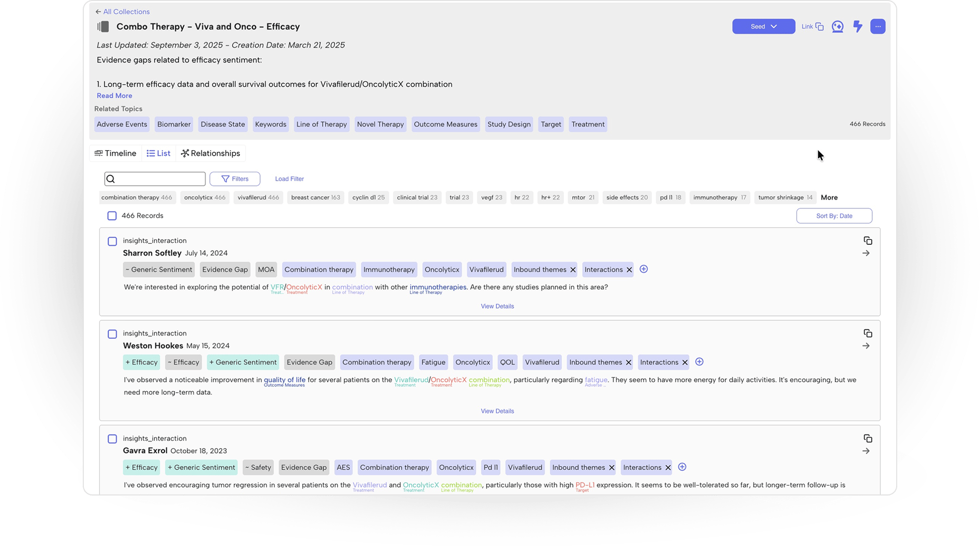Open the Sort By: Date dropdown

pos(833,216)
